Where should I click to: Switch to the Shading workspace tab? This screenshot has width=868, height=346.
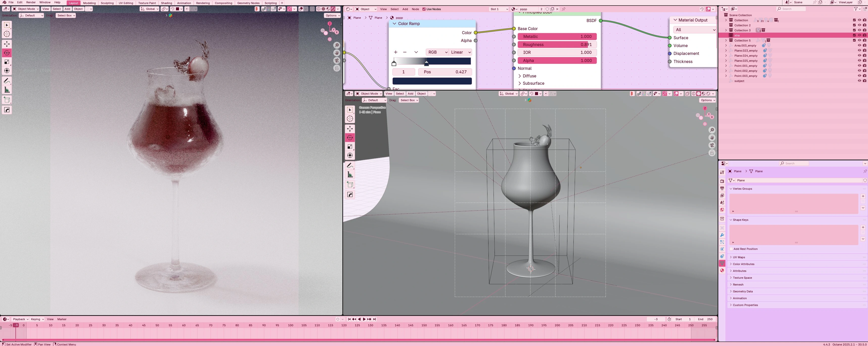click(x=166, y=3)
